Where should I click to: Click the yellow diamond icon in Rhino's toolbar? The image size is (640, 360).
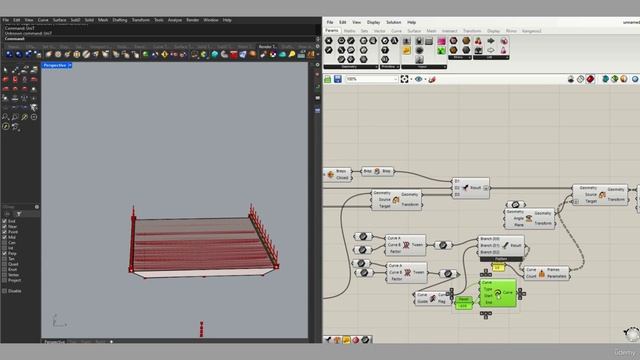click(x=164, y=54)
